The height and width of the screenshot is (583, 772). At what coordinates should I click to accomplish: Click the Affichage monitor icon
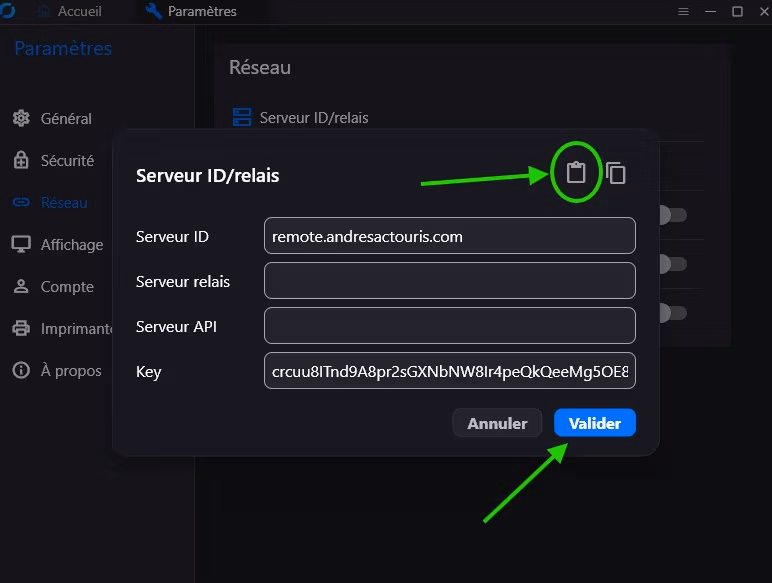21,244
